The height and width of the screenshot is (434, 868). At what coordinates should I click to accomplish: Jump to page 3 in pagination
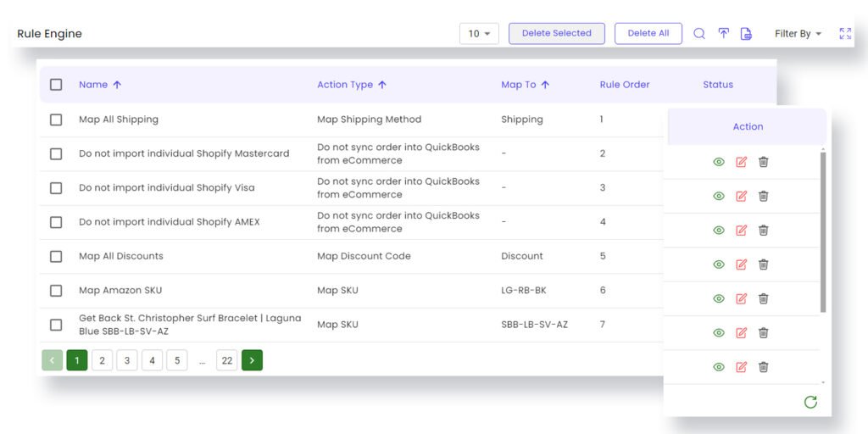tap(127, 360)
